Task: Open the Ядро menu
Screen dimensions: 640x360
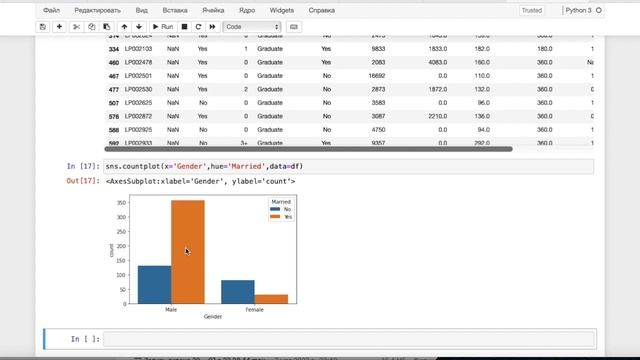Action: pyautogui.click(x=247, y=10)
